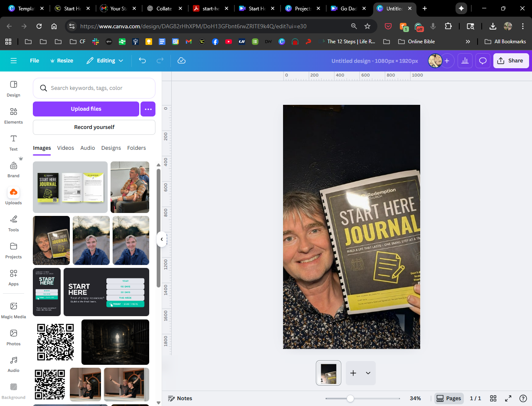Select the Text tool in sidebar
The width and height of the screenshot is (532, 406).
point(13,142)
